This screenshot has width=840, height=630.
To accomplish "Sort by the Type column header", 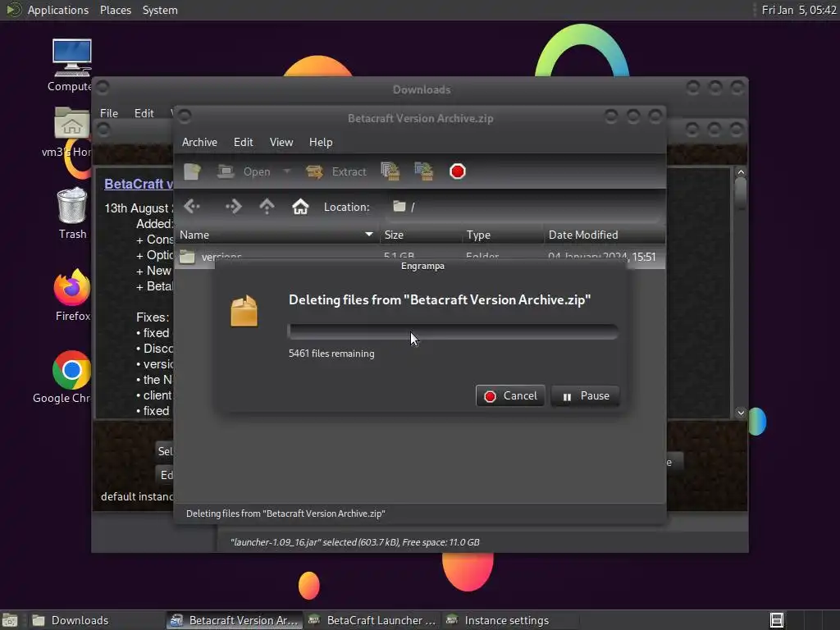I will click(x=503, y=235).
